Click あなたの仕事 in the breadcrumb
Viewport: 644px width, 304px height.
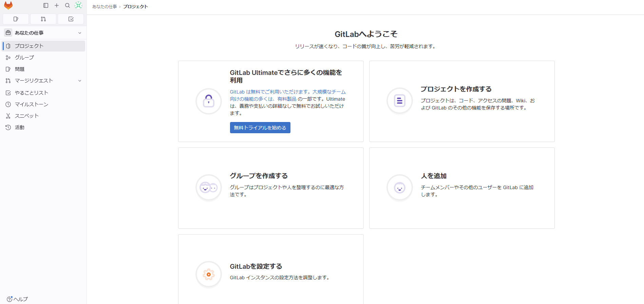click(x=105, y=7)
